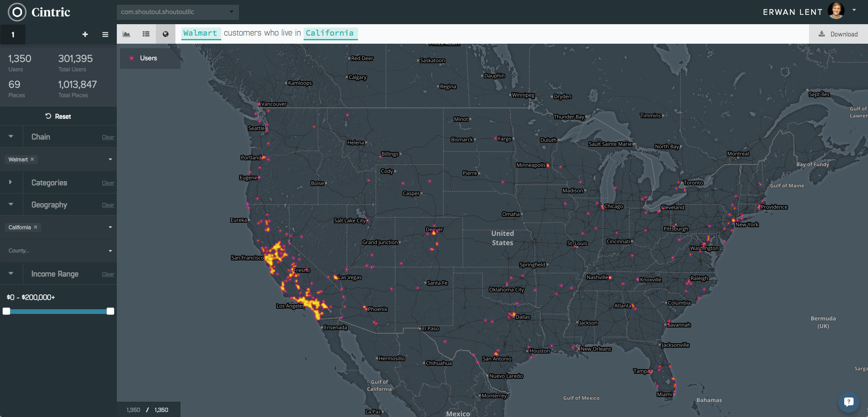The image size is (868, 417).
Task: Click the 1,013,847 Total Places stat
Action: (77, 84)
